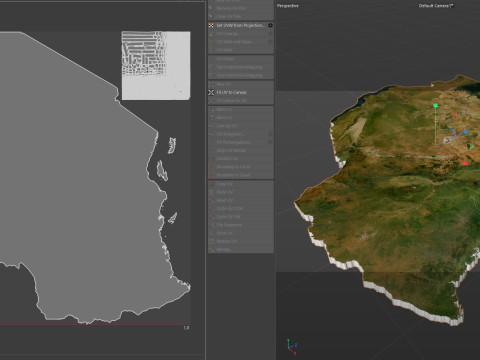
Task: Click the Cycle UV CCW icon
Action: tap(211, 208)
